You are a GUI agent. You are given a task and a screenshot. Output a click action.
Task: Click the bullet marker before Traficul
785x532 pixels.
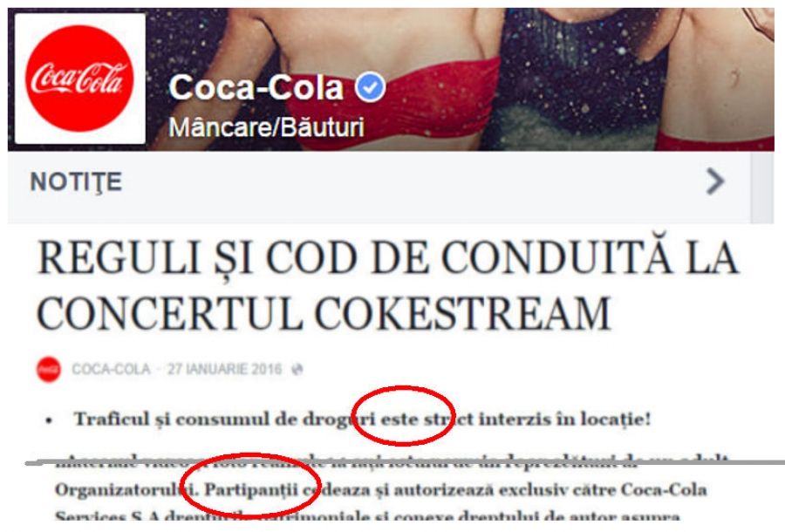[x=49, y=420]
